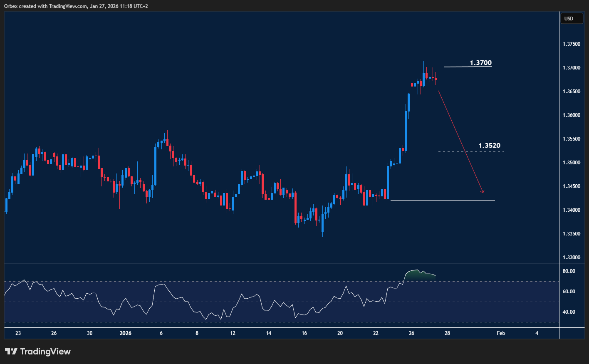Screen dimensions: 589x364
Task: Click the 80.00 RSI scale label
Action: point(569,271)
